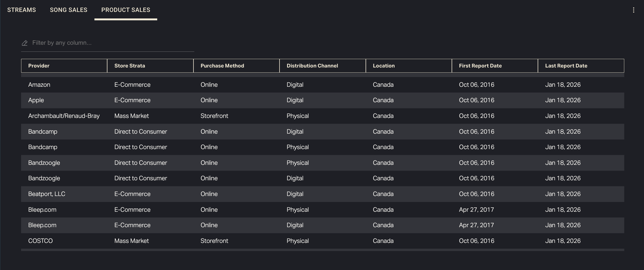Switch to the Streams tab

[x=22, y=10]
